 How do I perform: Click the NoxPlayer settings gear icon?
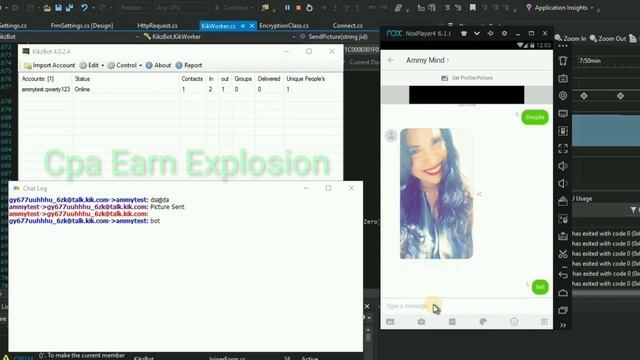point(504,33)
